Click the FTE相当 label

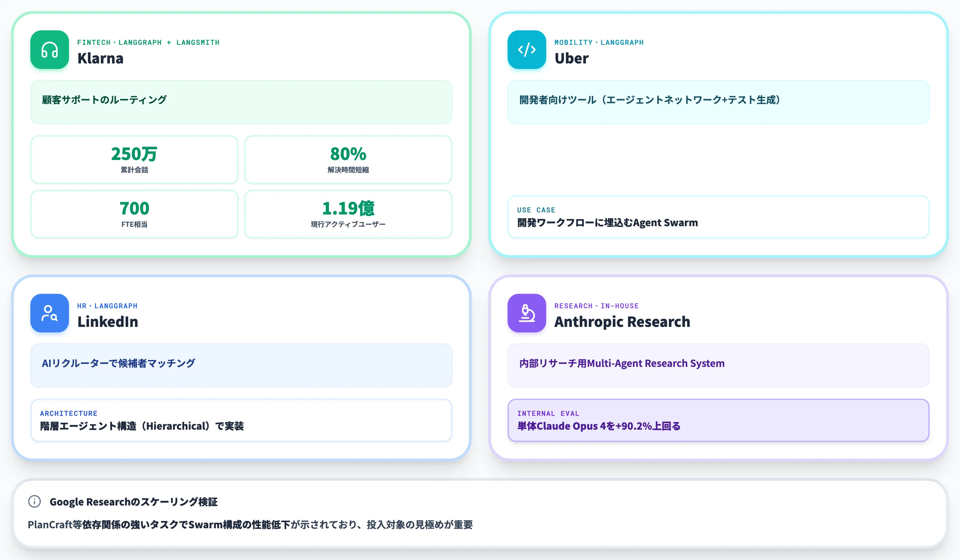tap(134, 224)
